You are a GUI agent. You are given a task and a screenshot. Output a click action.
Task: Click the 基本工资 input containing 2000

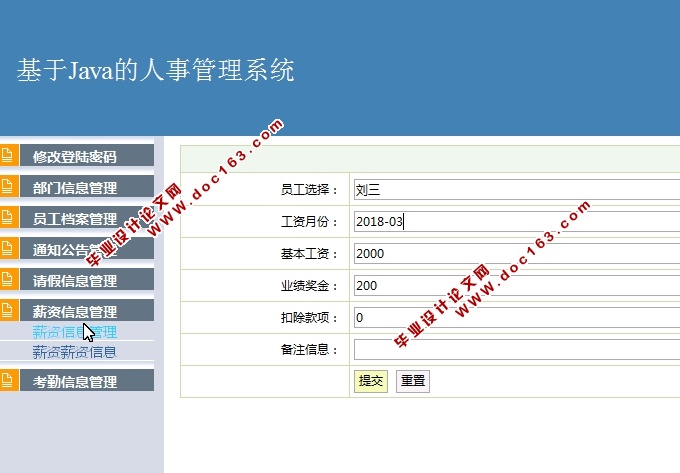click(517, 254)
